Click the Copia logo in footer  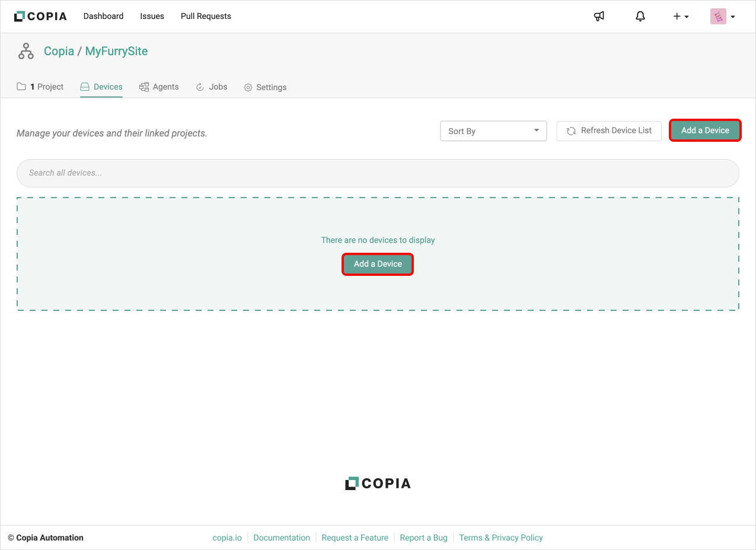378,484
